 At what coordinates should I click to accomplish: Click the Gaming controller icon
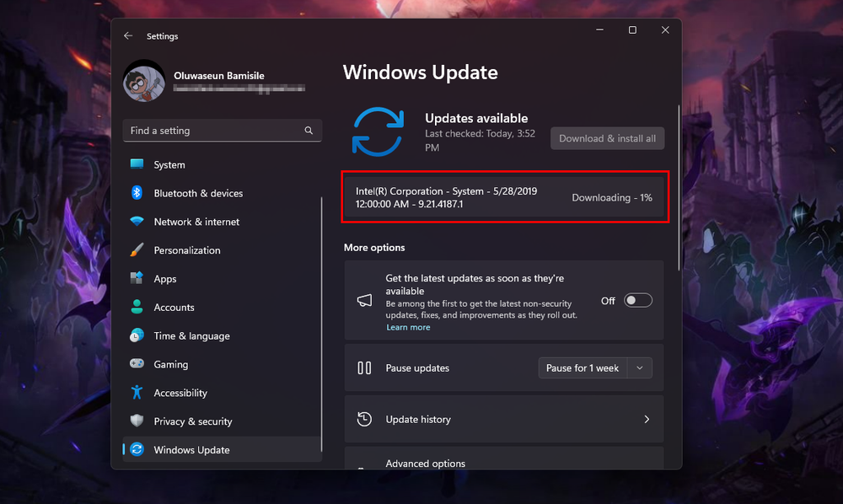137,364
